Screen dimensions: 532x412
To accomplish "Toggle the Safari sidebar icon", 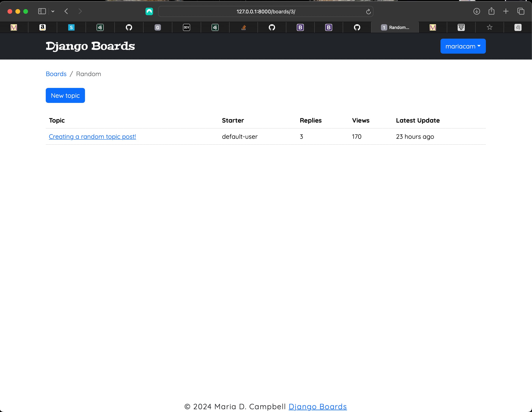I will point(42,11).
